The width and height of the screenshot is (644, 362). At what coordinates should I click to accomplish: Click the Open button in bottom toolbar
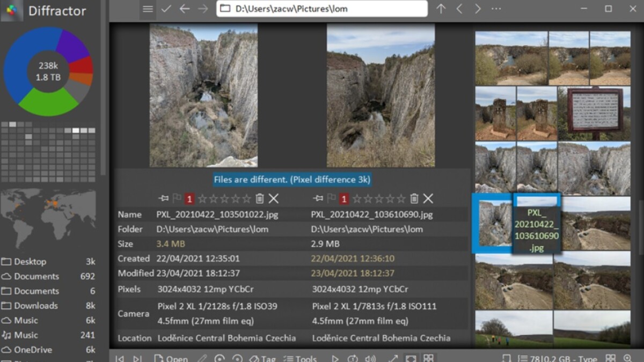(x=171, y=358)
